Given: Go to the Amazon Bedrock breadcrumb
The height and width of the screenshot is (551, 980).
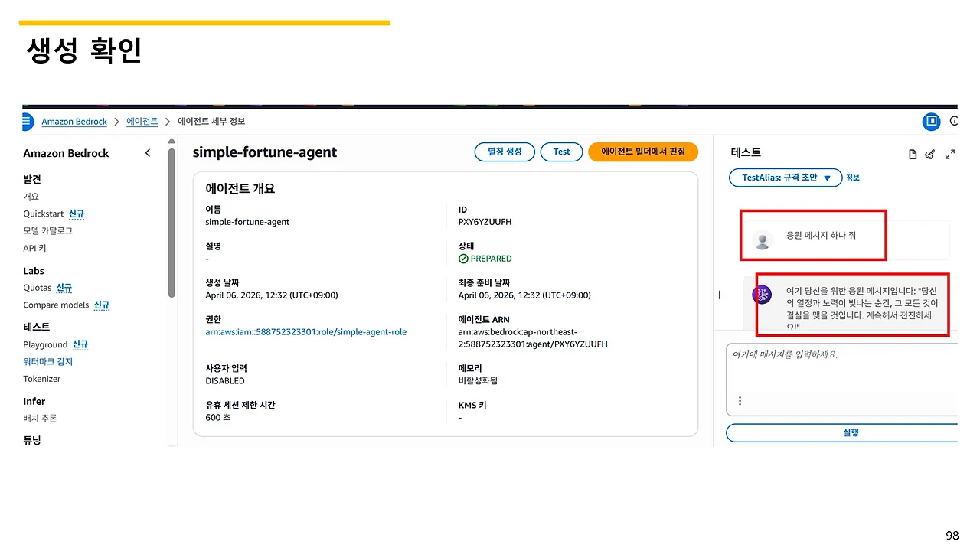Looking at the screenshot, I should (x=74, y=122).
